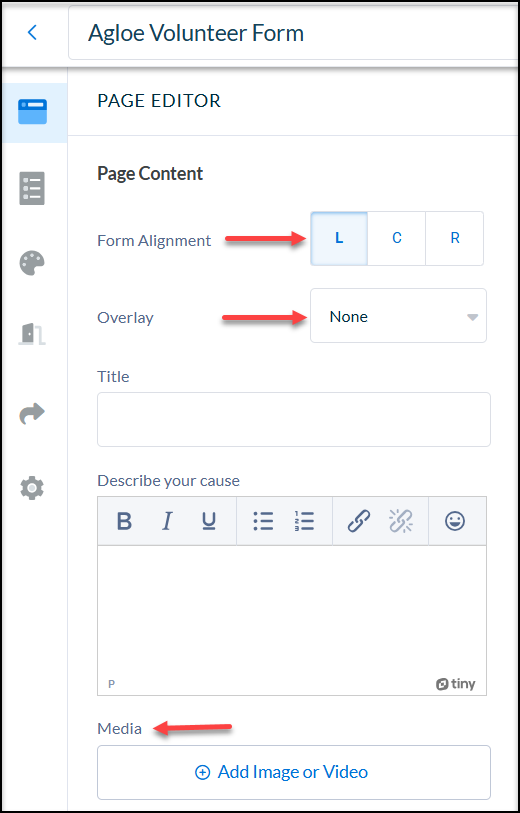Expand the Overlay dropdown

[x=398, y=316]
